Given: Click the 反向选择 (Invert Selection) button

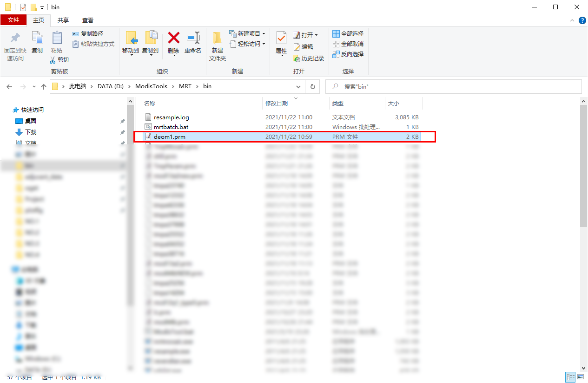Looking at the screenshot, I should 347,54.
